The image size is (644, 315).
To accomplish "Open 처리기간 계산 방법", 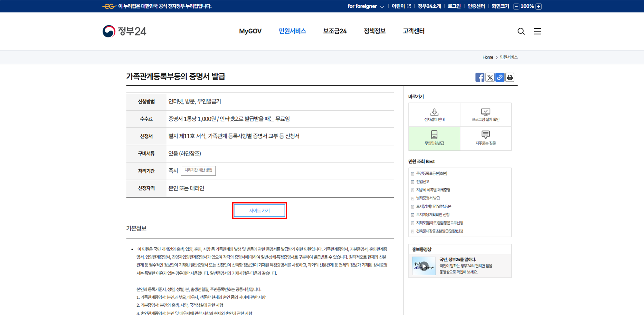I will click(x=198, y=171).
